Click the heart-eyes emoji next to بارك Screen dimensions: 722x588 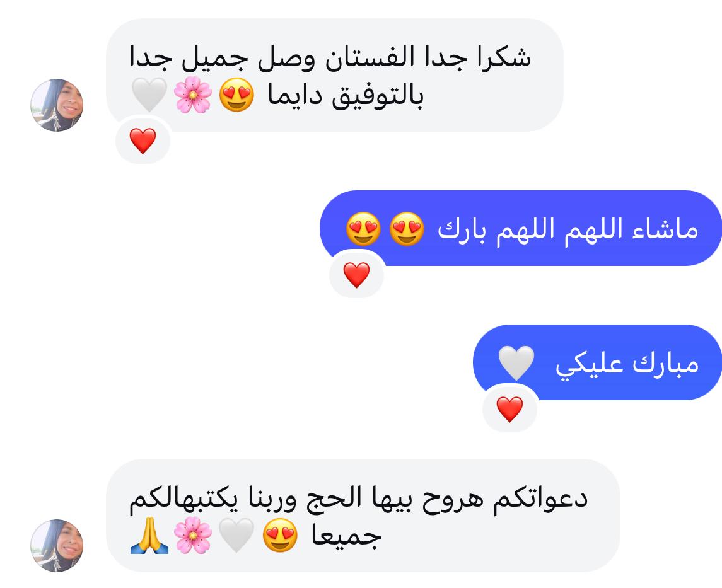coord(407,229)
